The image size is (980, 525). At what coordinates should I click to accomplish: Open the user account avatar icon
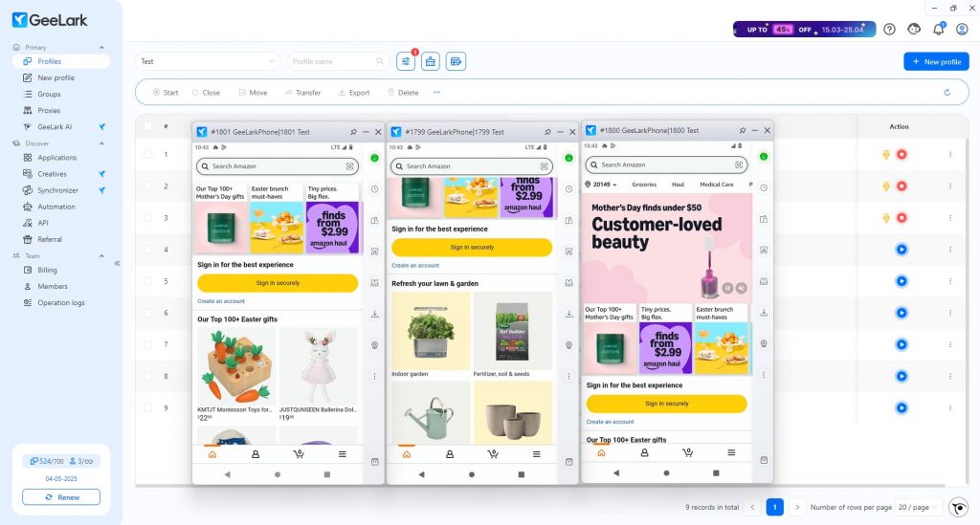point(962,30)
